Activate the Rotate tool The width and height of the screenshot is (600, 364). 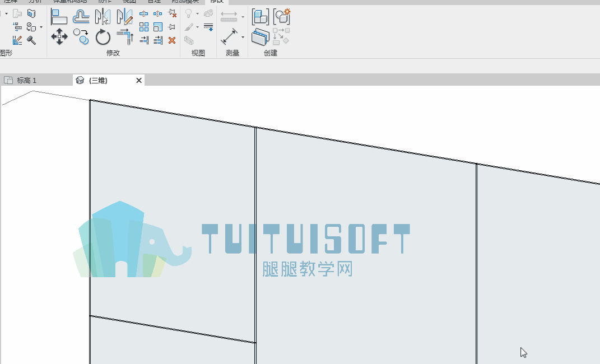(103, 37)
